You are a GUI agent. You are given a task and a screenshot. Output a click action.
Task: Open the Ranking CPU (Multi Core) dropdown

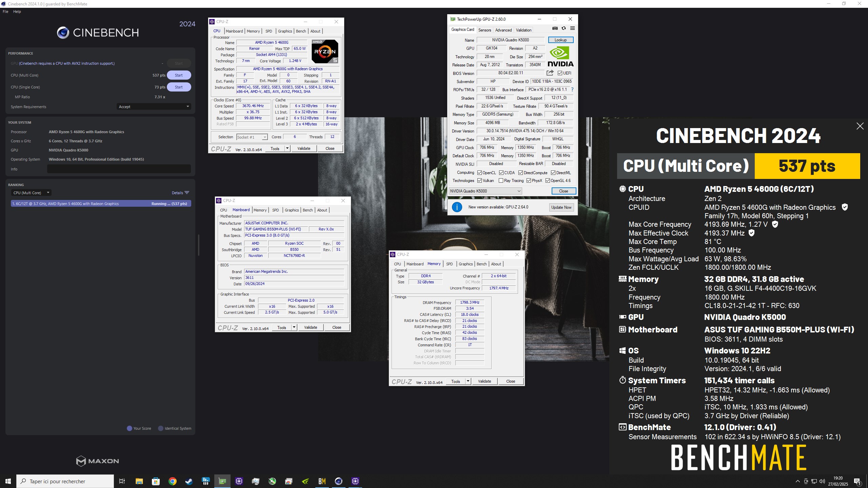point(31,193)
